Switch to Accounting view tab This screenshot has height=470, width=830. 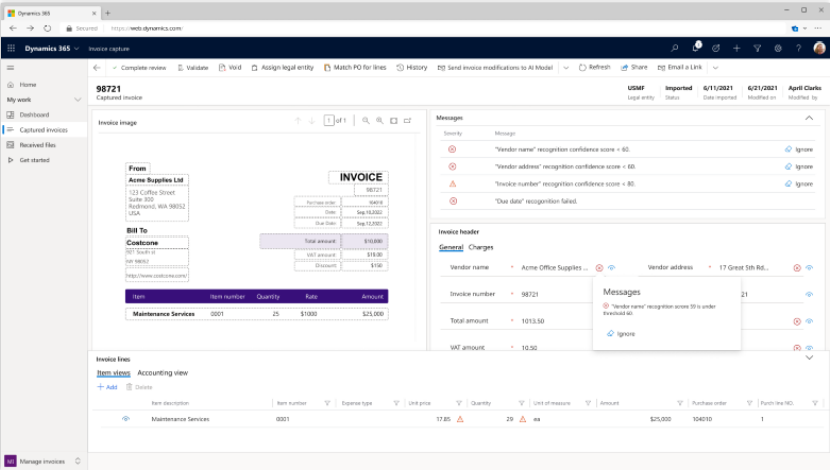163,373
